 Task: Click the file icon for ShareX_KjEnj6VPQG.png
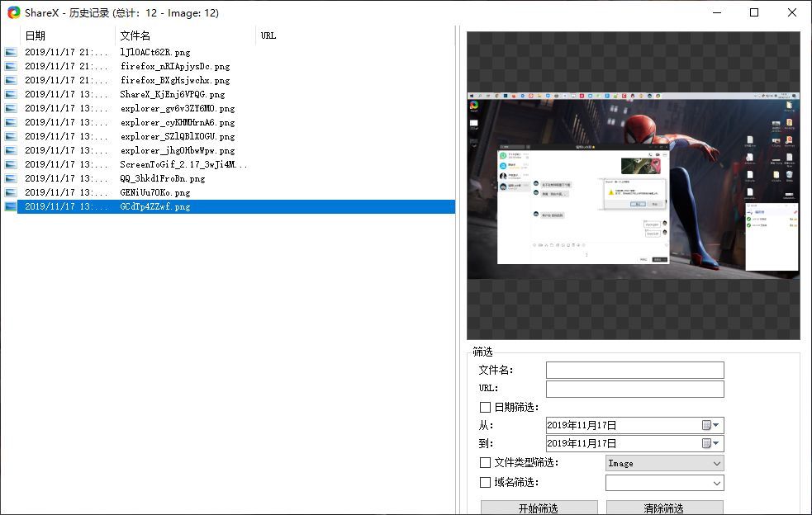(x=11, y=94)
